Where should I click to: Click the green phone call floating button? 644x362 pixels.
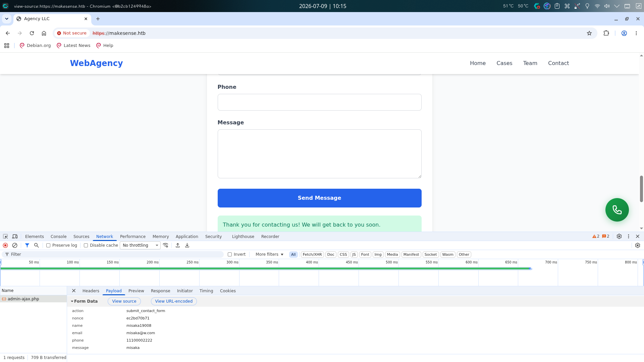617,210
